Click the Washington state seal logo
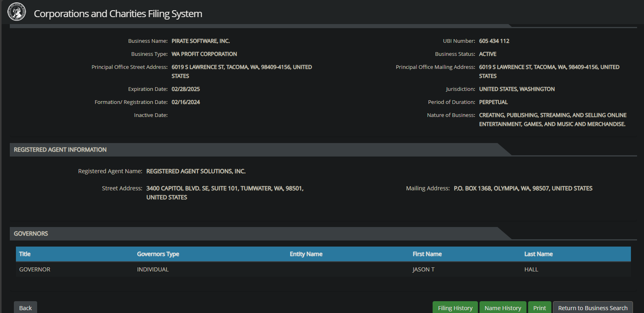The image size is (644, 313). click(x=17, y=12)
